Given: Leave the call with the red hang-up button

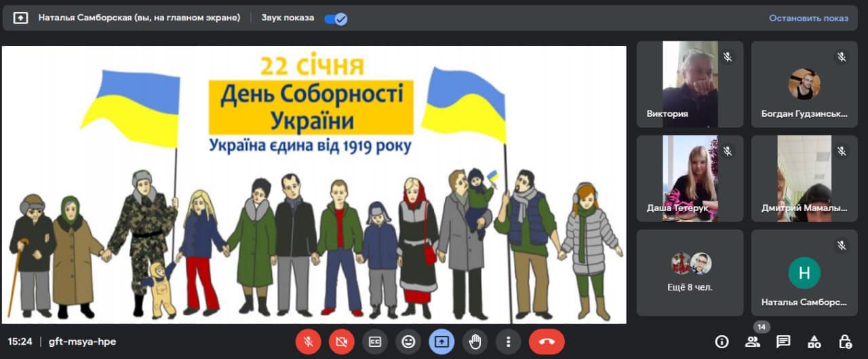Looking at the screenshot, I should click(547, 342).
